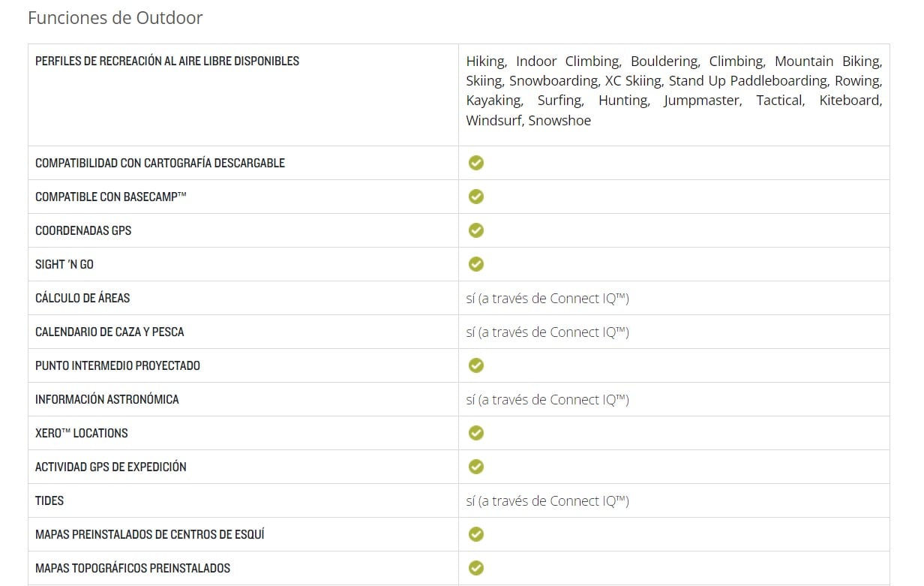This screenshot has width=924, height=586.
Task: Click checkmark icon for Compatibilidad con cartografía descargable
Action: pos(475,163)
